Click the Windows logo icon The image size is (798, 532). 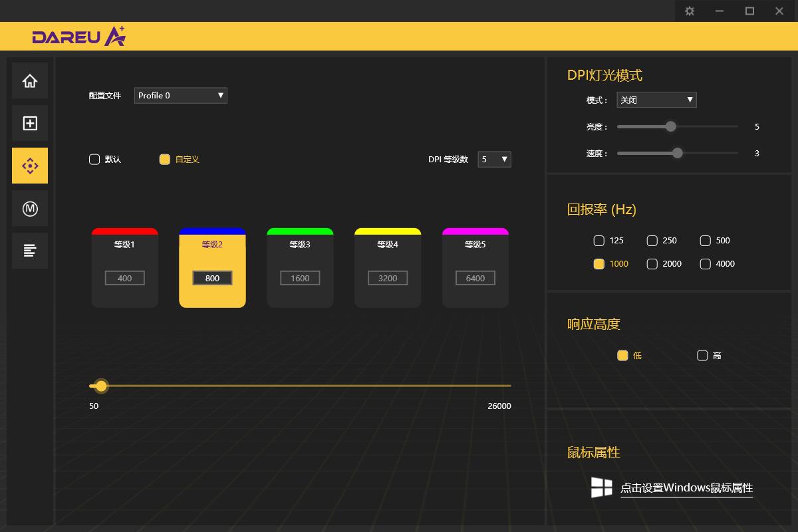pyautogui.click(x=602, y=487)
